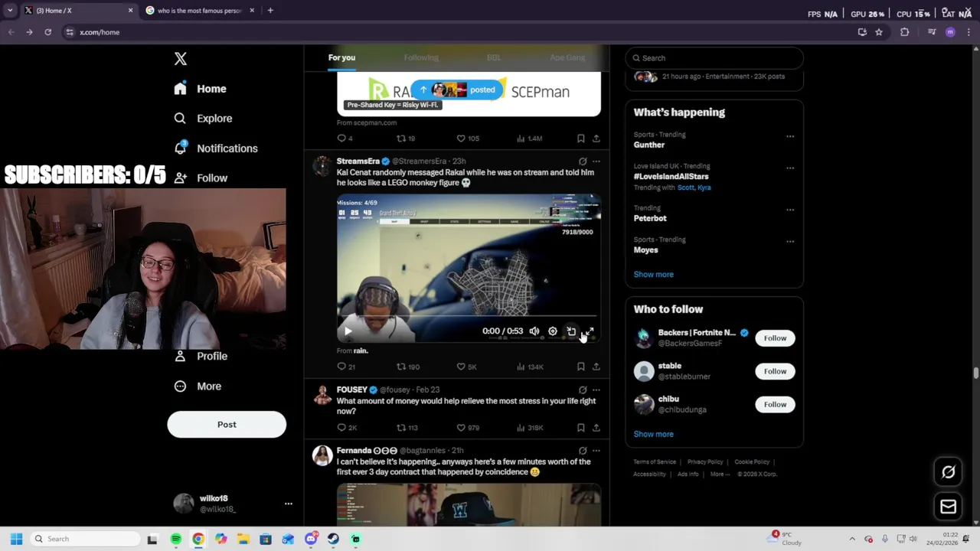Image resolution: width=980 pixels, height=551 pixels.
Task: Open Profile in the sidebar
Action: [201, 356]
